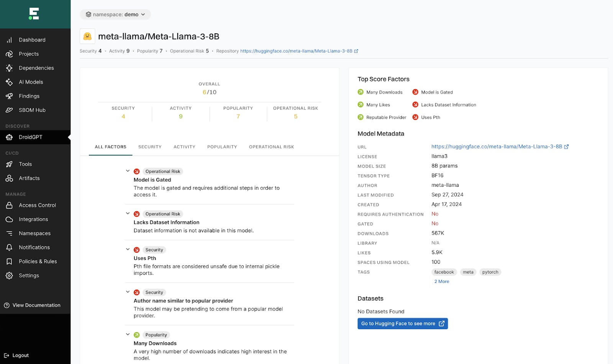Open Notifications bell icon
The width and height of the screenshot is (613, 364).
pyautogui.click(x=9, y=247)
